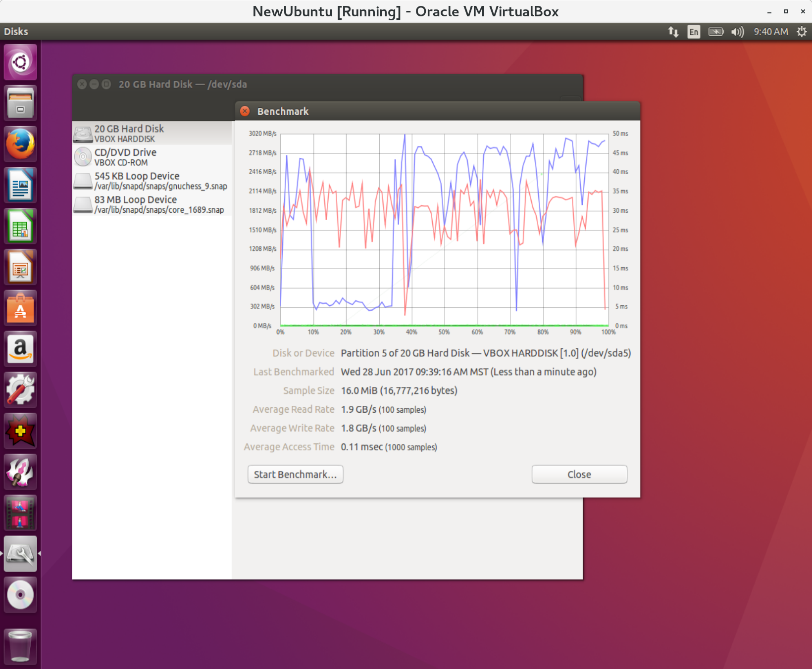
Task: Open the sound volume indicator
Action: click(x=738, y=32)
